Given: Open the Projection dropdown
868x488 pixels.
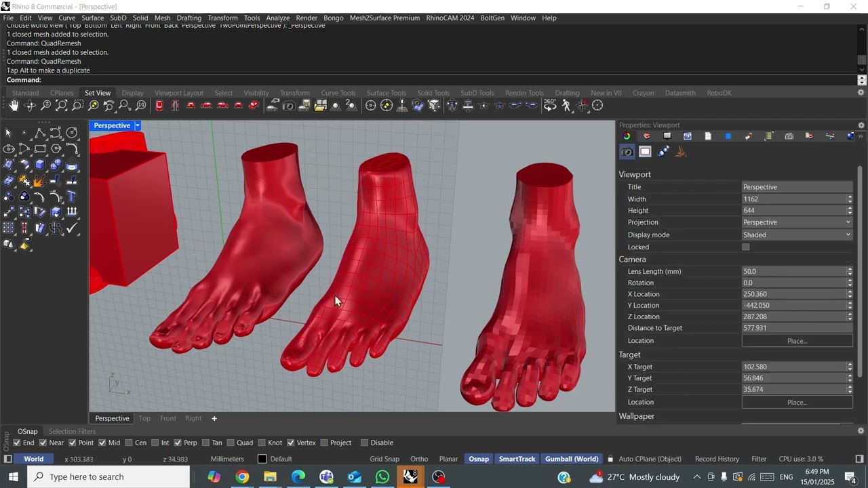Looking at the screenshot, I should pyautogui.click(x=797, y=222).
